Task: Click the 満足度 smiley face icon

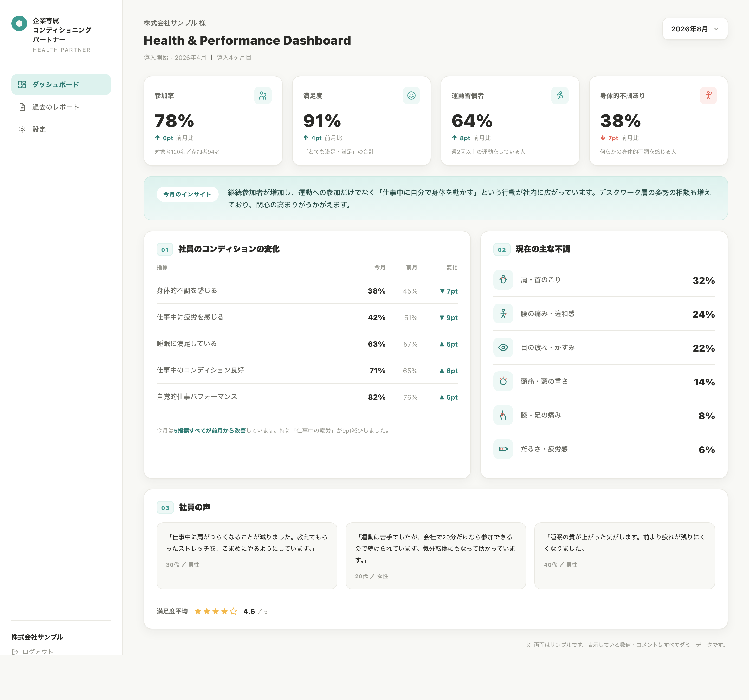Action: point(411,95)
